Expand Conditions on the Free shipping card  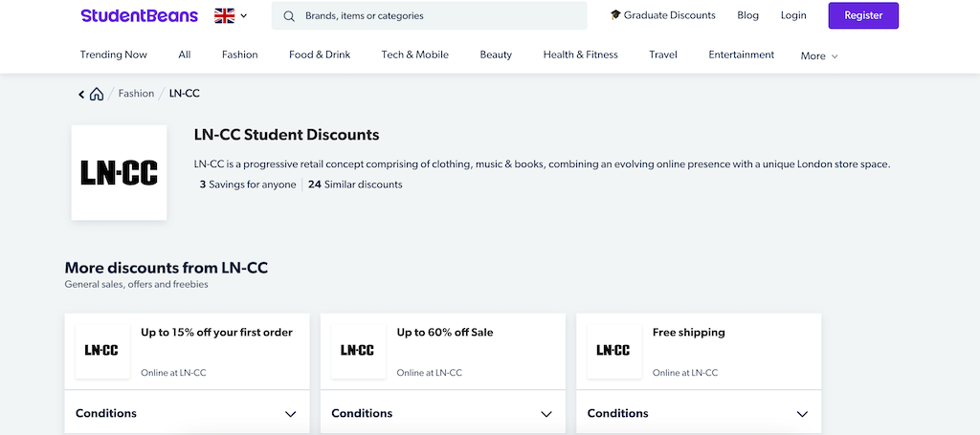[x=699, y=413]
